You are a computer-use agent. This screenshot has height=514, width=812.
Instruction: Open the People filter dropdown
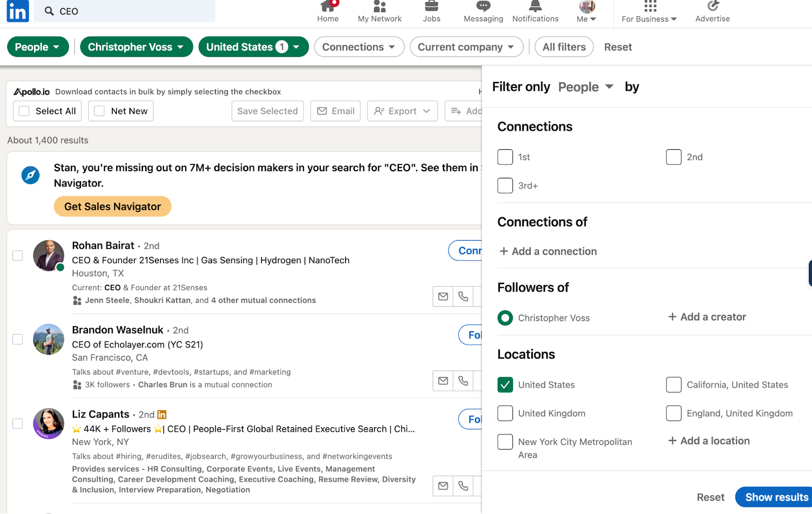pyautogui.click(x=38, y=47)
